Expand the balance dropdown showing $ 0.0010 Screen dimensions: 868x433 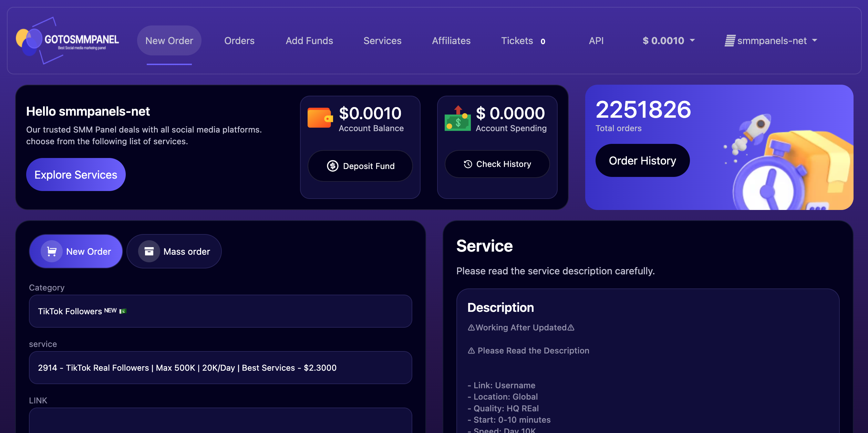669,41
